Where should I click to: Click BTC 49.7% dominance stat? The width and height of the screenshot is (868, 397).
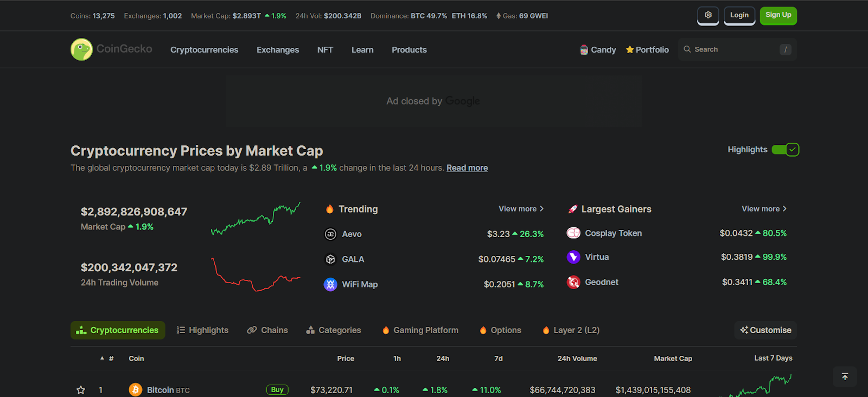pos(429,16)
